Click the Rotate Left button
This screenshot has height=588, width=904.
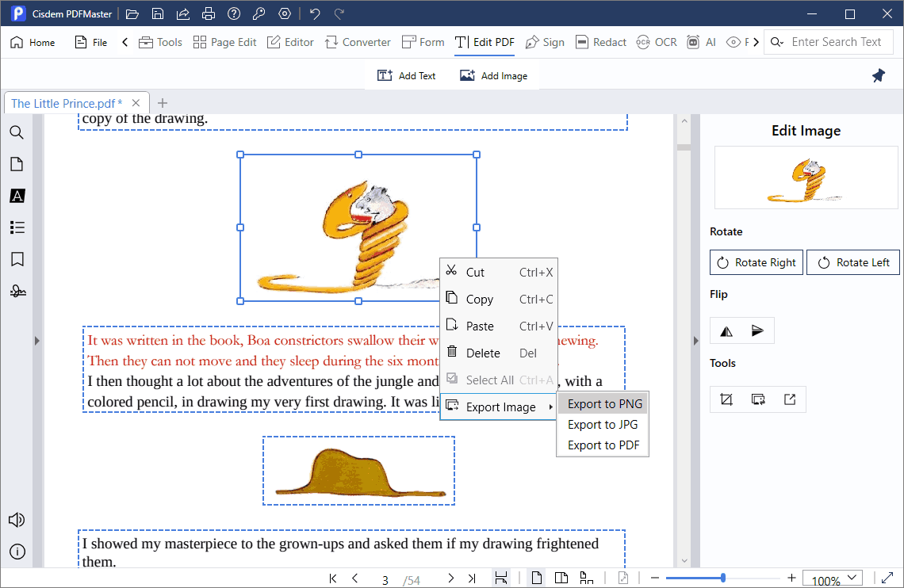(x=852, y=262)
